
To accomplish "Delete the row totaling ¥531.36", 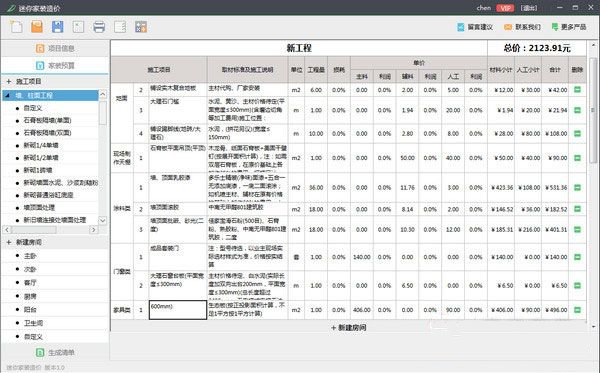I will click(x=577, y=187).
